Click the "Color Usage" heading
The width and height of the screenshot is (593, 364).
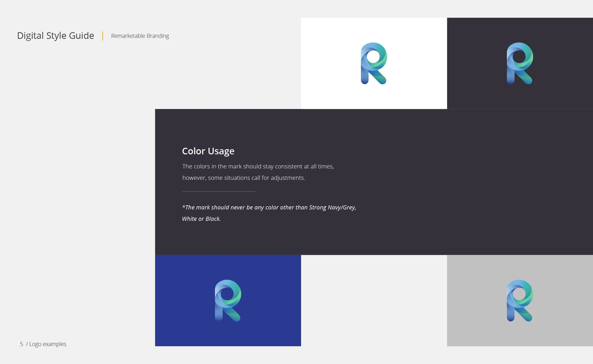pyautogui.click(x=208, y=151)
